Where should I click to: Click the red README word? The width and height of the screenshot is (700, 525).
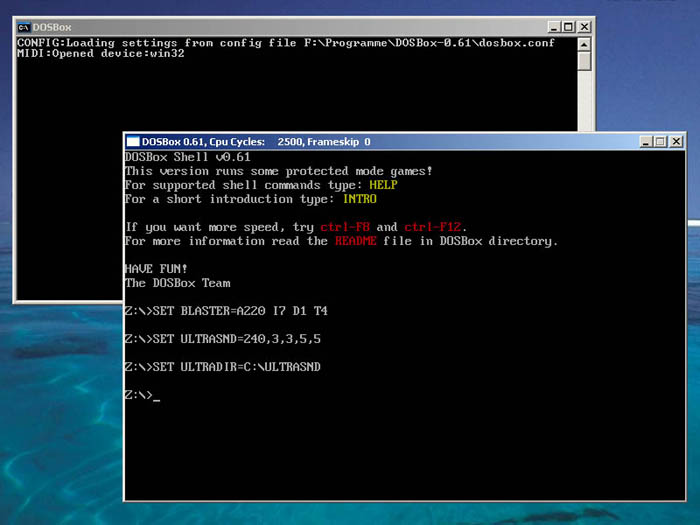coord(356,241)
